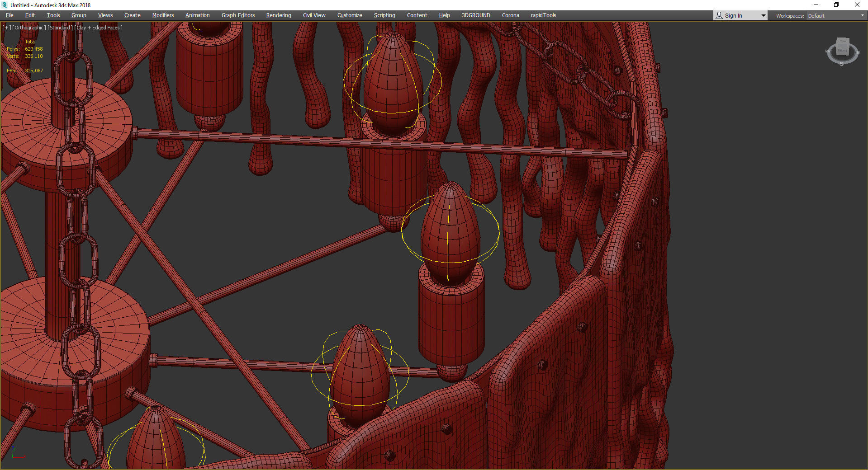This screenshot has height=470, width=868.
Task: Click the Polys count 623 458
Action: 34,49
